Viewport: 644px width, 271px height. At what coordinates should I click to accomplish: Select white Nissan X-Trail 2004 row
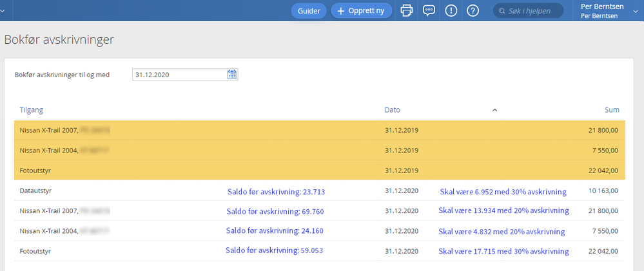320,231
